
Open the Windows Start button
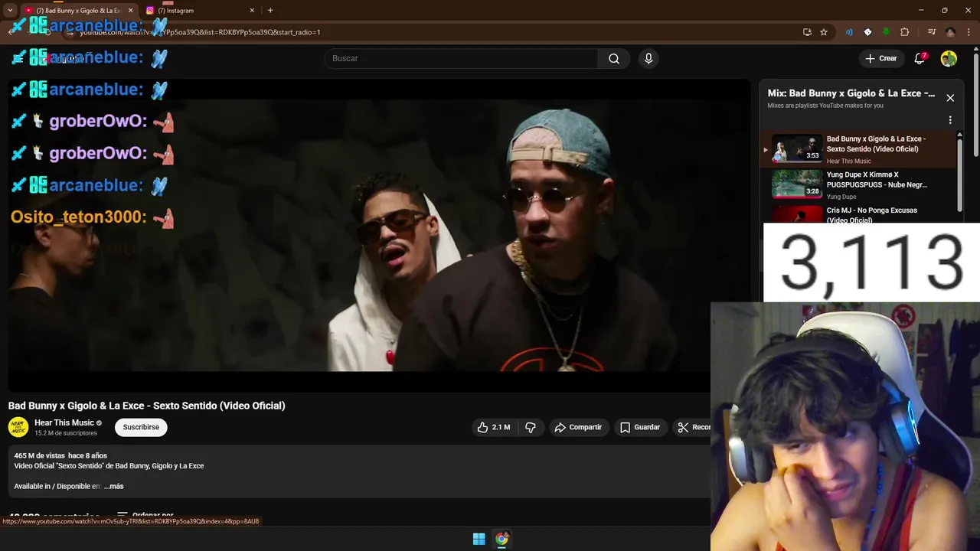pyautogui.click(x=479, y=539)
